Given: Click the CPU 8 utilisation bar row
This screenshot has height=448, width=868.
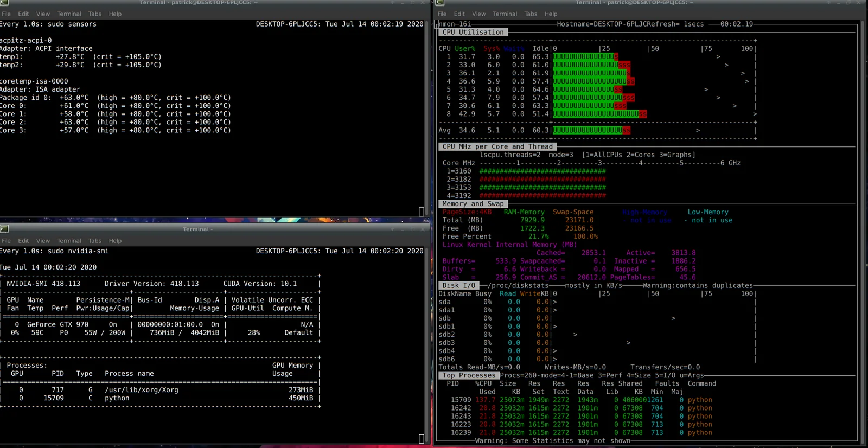Looking at the screenshot, I should click(597, 114).
